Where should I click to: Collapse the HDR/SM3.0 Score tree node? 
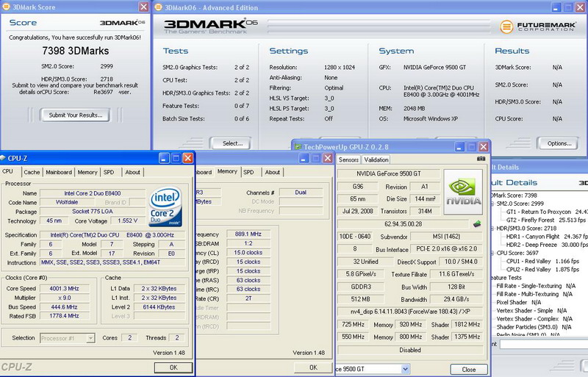(x=492, y=229)
